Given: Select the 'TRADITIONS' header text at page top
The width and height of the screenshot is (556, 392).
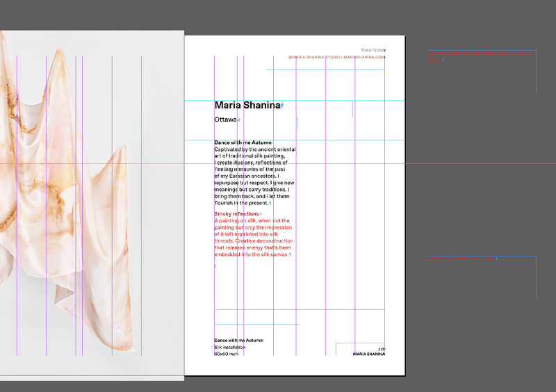Looking at the screenshot, I should [373, 50].
